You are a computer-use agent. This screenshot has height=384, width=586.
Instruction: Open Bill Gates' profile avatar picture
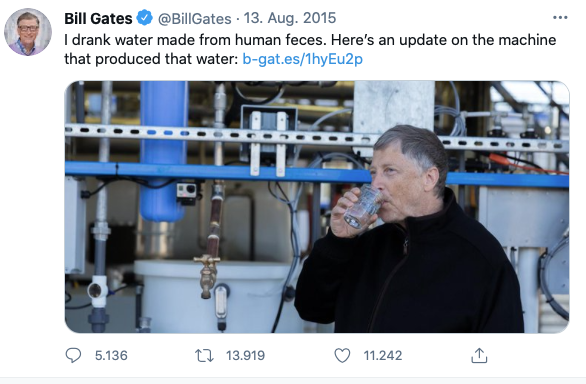click(28, 32)
